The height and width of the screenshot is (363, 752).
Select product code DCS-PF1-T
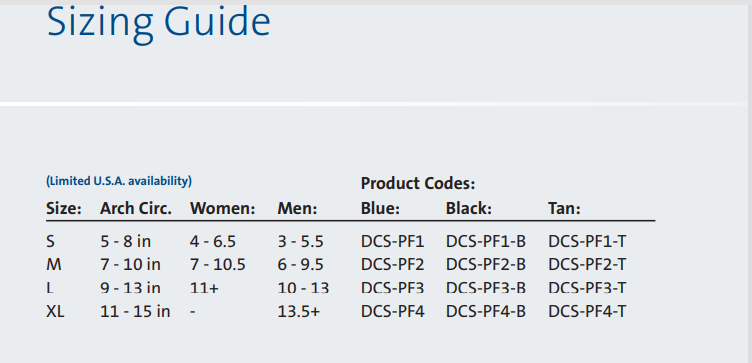click(x=587, y=241)
